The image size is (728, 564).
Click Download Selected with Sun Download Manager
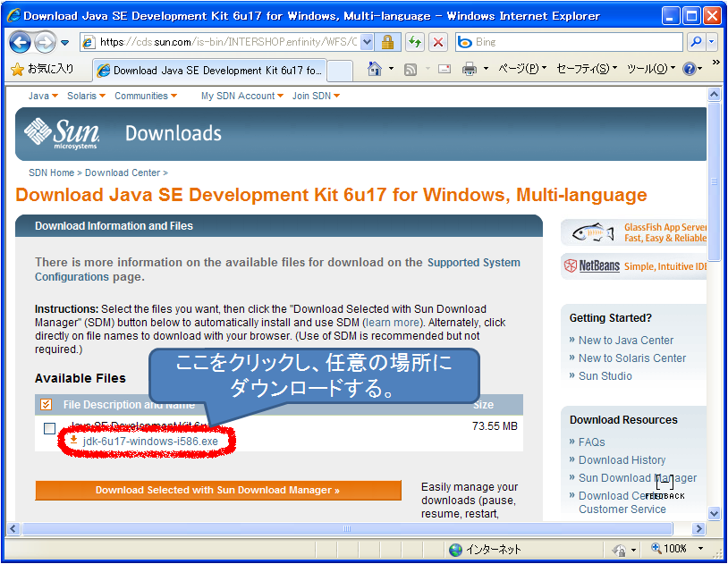point(218,490)
